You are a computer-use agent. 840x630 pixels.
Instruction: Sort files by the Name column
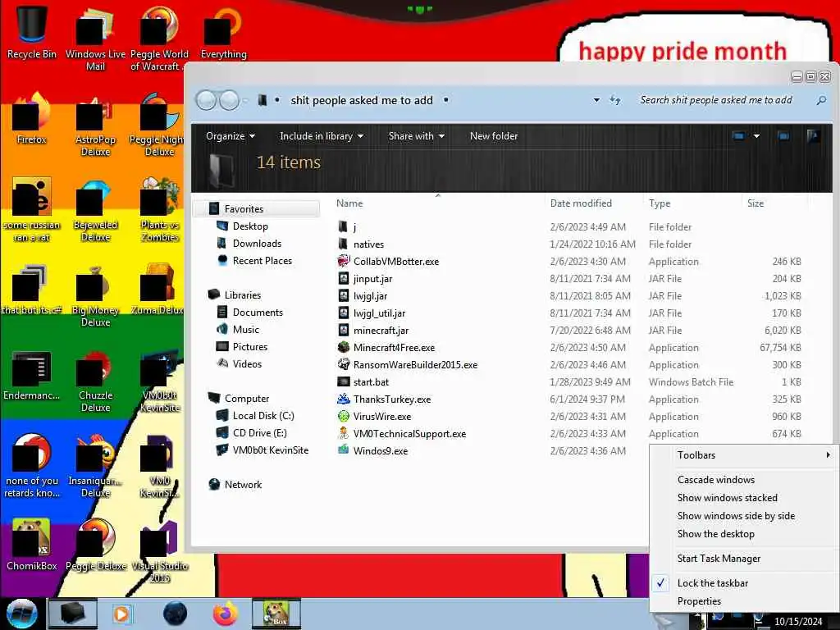tap(438, 203)
